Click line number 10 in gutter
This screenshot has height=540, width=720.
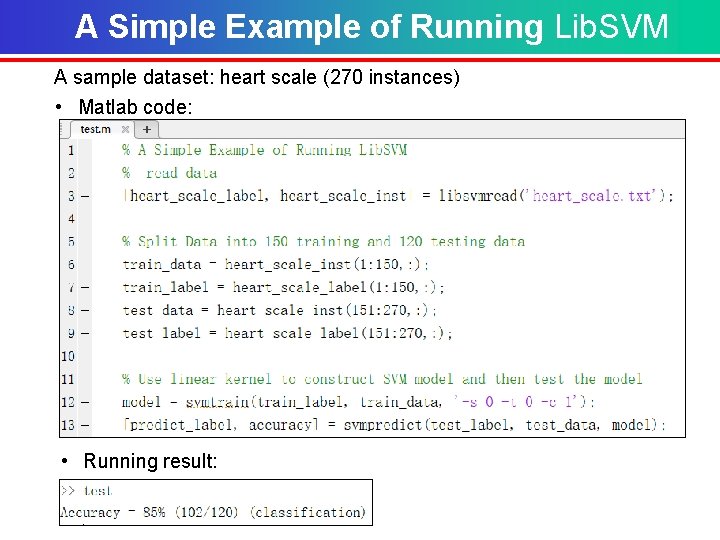[x=68, y=356]
